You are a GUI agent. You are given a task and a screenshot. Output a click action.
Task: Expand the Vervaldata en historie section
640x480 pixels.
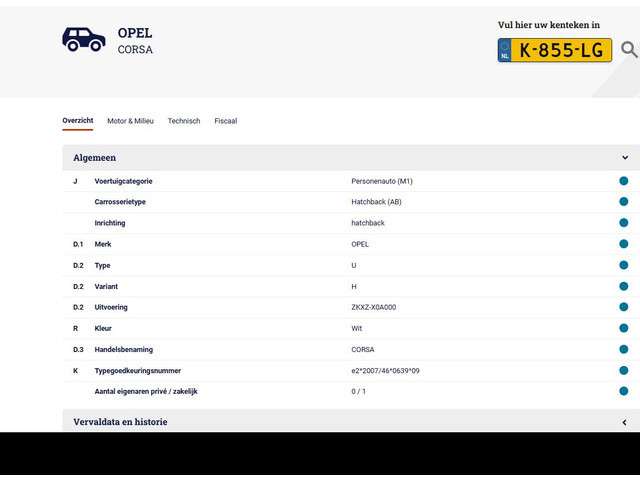click(624, 422)
